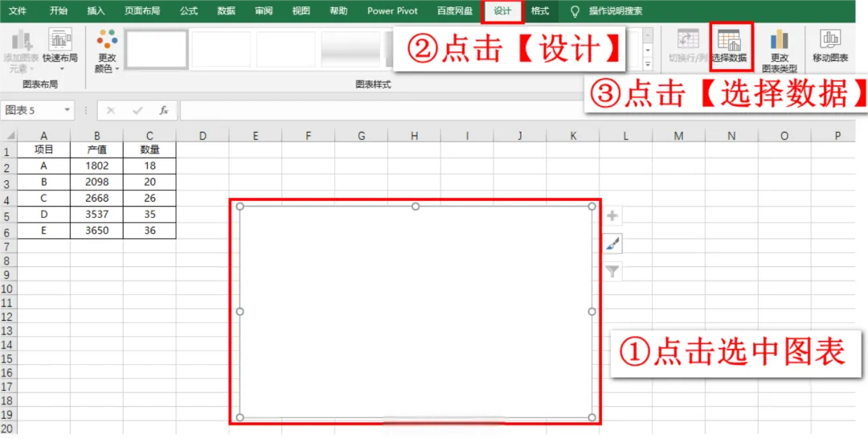Screen dimensions: 868x439
Task: Click the 更改图表类型 button
Action: [780, 51]
